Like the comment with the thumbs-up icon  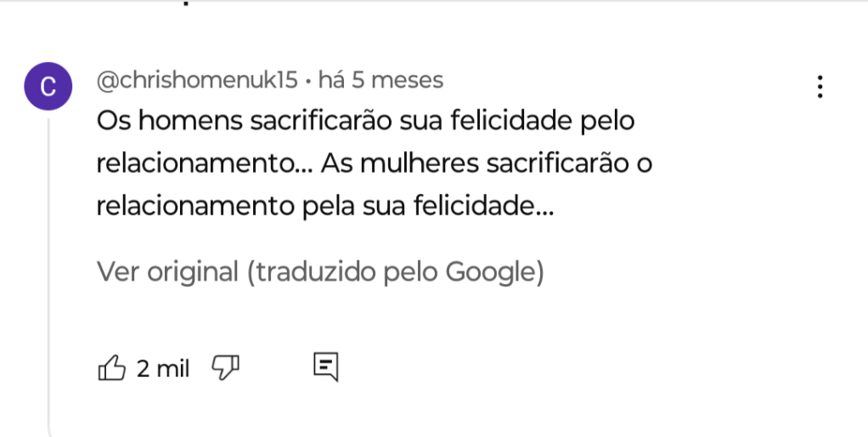tap(112, 368)
